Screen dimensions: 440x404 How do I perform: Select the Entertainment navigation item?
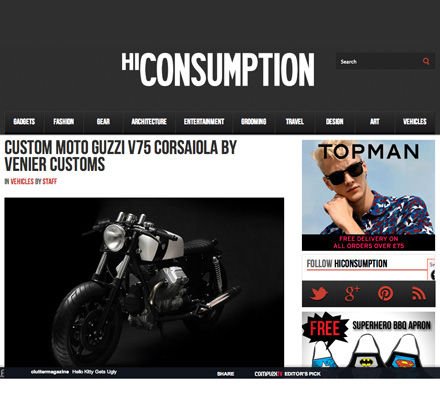[204, 121]
